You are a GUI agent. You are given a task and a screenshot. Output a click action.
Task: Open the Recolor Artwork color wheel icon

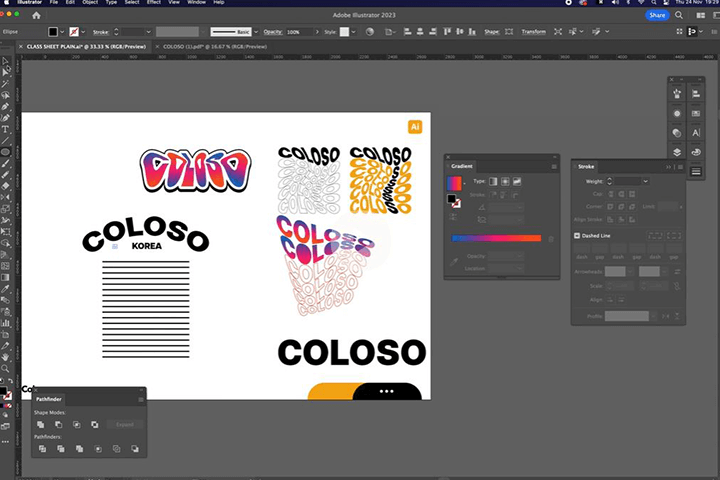(x=370, y=32)
